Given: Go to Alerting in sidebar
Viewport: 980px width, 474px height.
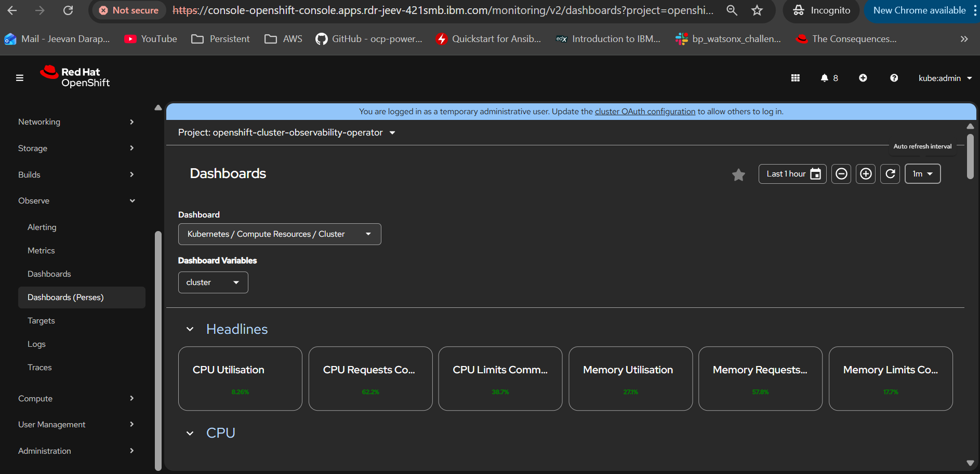Looking at the screenshot, I should tap(42, 227).
